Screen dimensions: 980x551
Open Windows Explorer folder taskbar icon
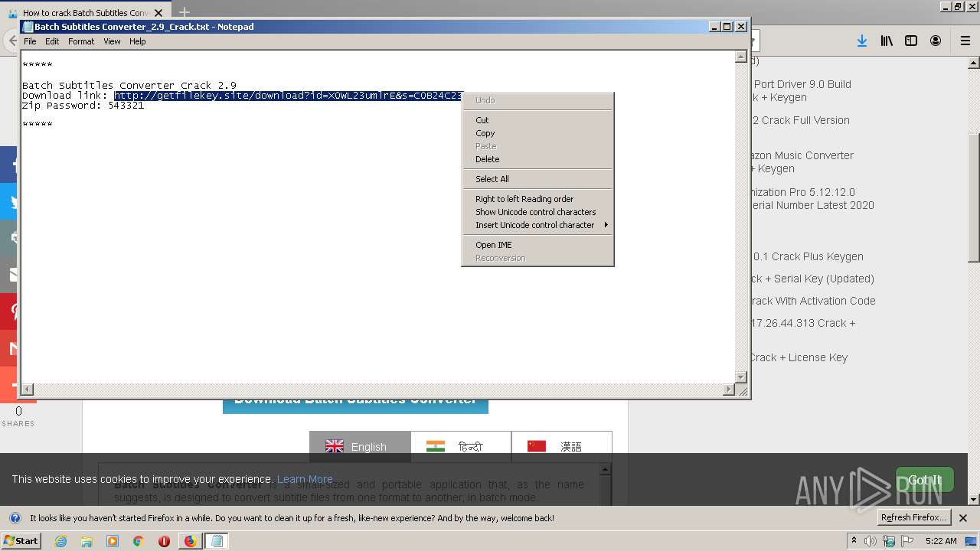click(87, 541)
